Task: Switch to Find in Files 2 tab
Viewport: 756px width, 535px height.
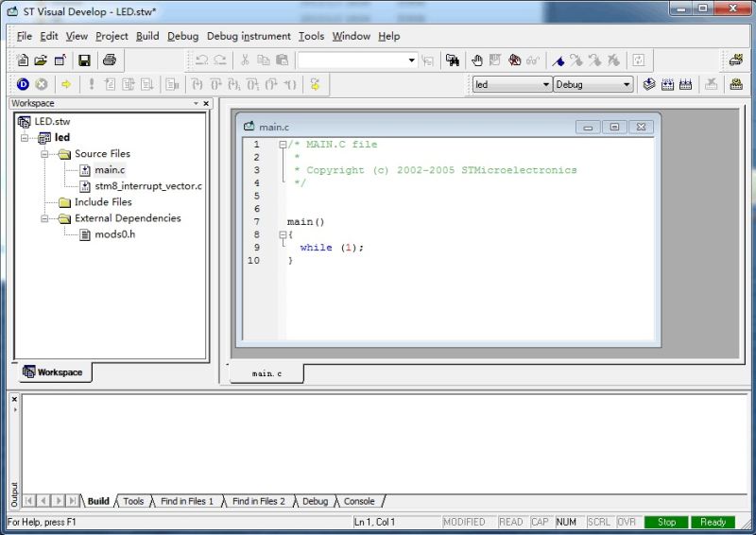Action: [258, 501]
